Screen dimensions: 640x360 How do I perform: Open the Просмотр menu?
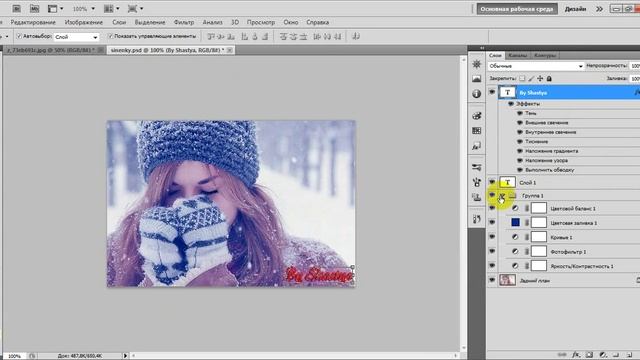click(x=260, y=22)
